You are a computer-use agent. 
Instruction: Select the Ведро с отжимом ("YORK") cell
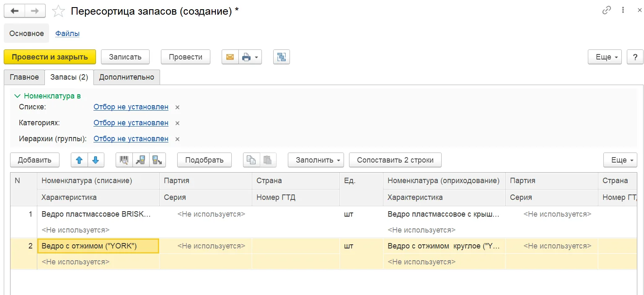coord(98,246)
